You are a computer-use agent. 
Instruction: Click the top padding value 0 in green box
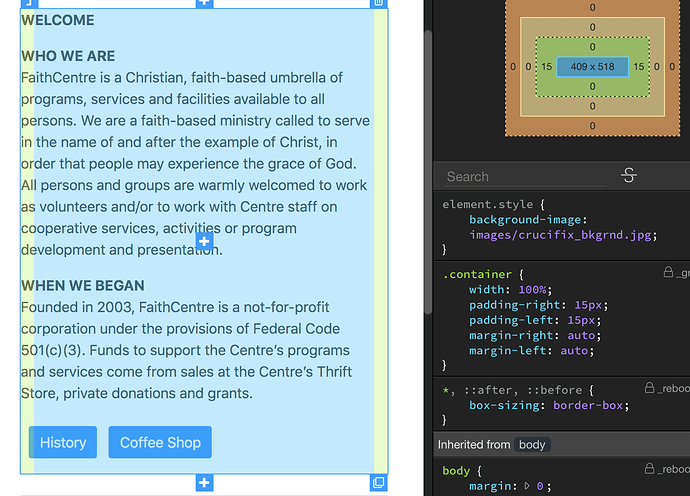point(592,47)
